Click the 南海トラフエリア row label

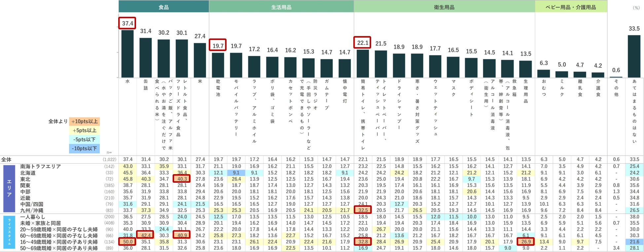(41, 167)
